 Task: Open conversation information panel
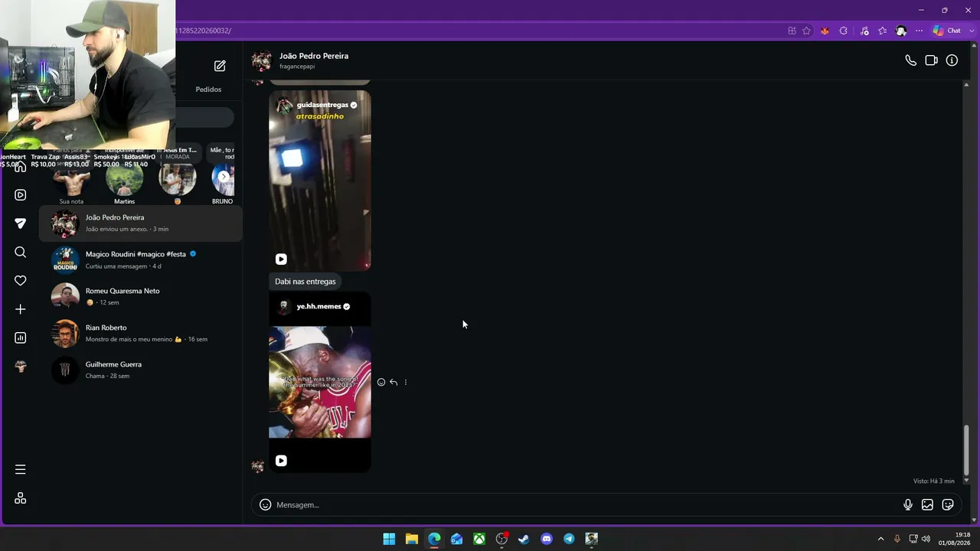952,60
